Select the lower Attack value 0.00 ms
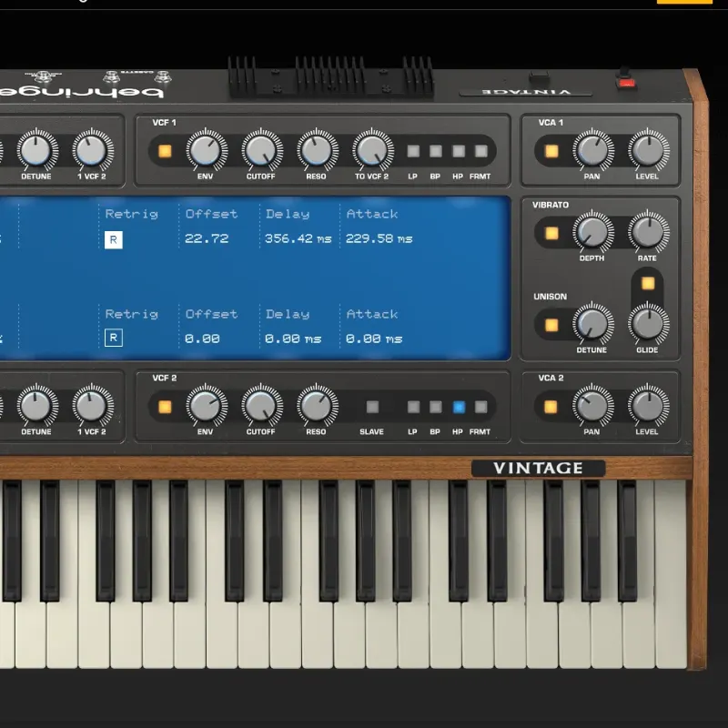This screenshot has width=728, height=728. pos(374,339)
